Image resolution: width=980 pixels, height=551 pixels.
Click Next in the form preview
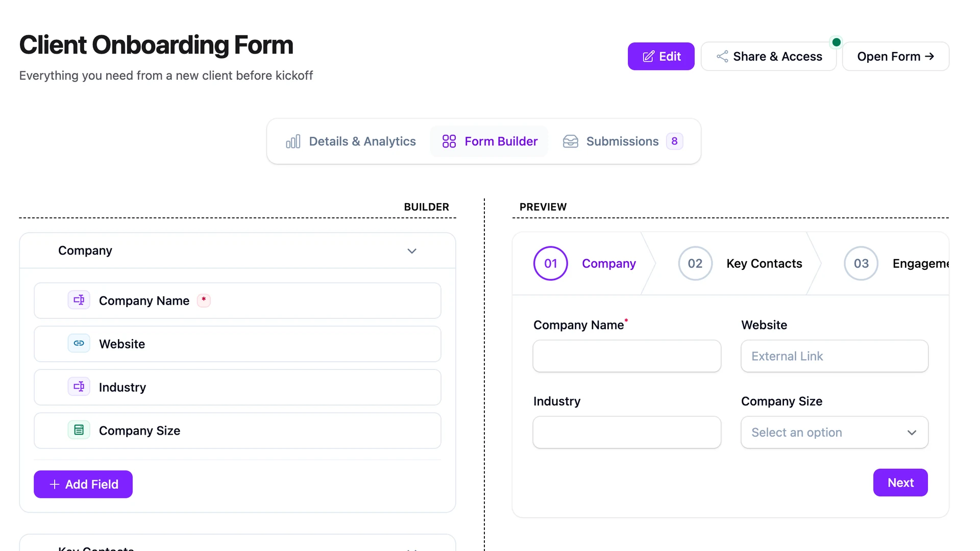(x=900, y=483)
